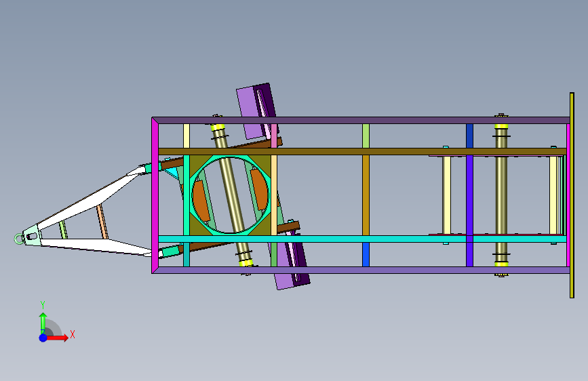Select the light green top center cross member

[x=366, y=136]
